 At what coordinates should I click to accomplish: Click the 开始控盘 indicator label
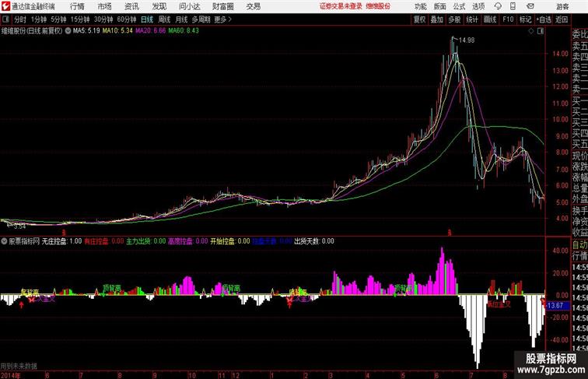[x=224, y=241]
